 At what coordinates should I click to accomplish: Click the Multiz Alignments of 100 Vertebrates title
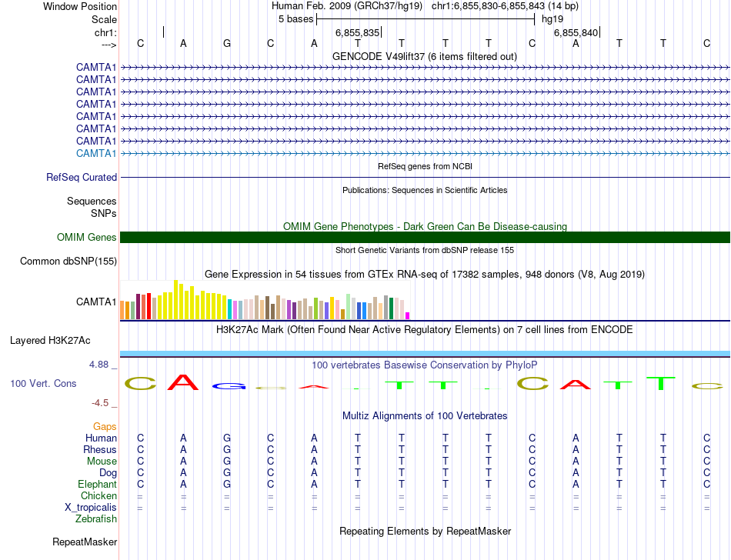[425, 415]
